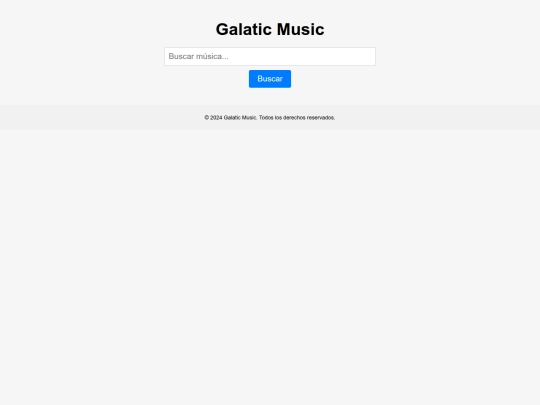Screen dimensions: 540x405
Task: Click the Buscar música placeholder text
Action: 198,56
